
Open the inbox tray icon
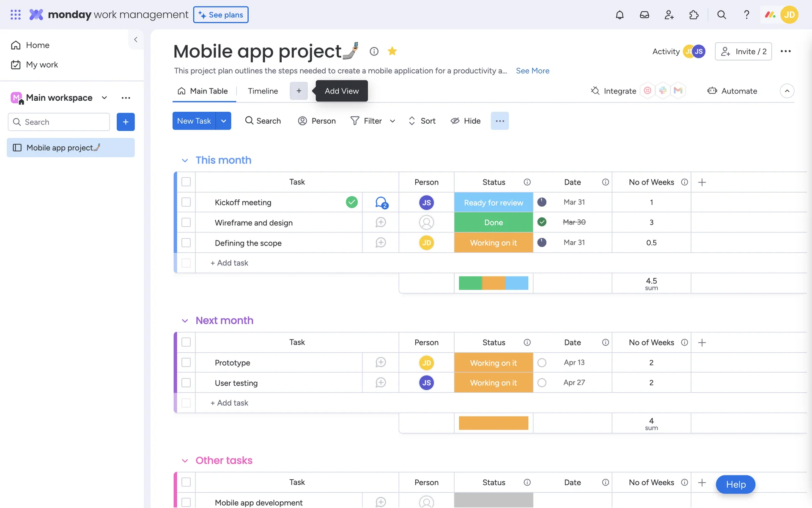644,15
